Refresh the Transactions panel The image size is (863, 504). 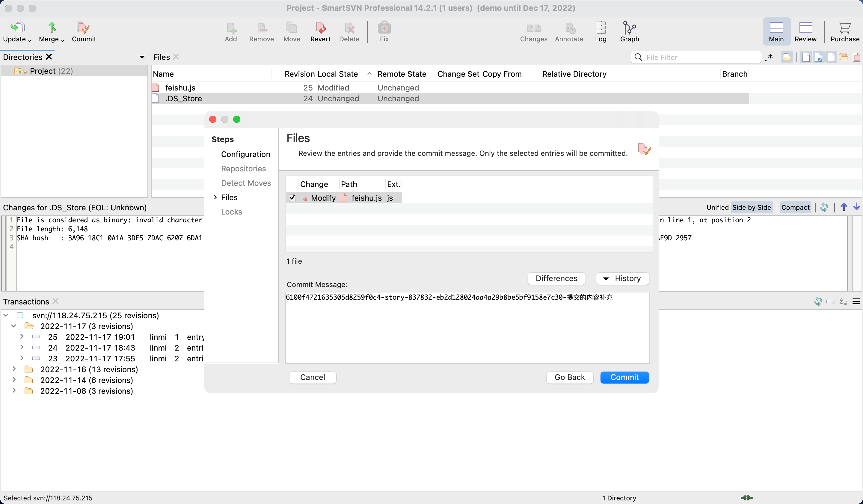[818, 301]
